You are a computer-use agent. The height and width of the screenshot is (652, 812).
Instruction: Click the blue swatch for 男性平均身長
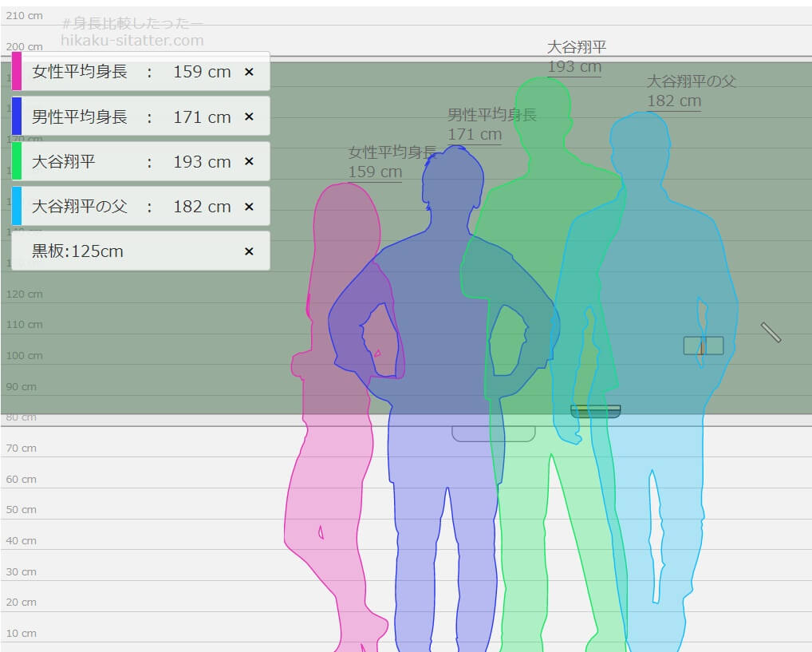pyautogui.click(x=17, y=117)
